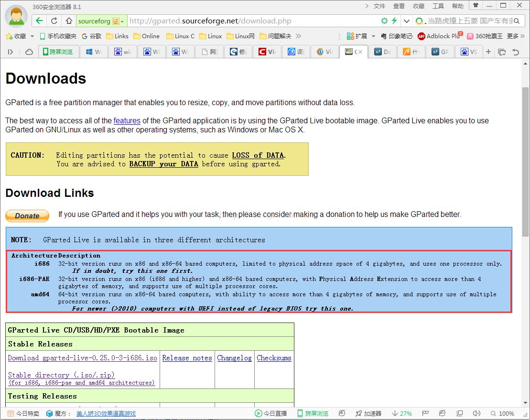Show more bookmarks with the double chevron
This screenshot has width=530, height=420.
point(299,36)
